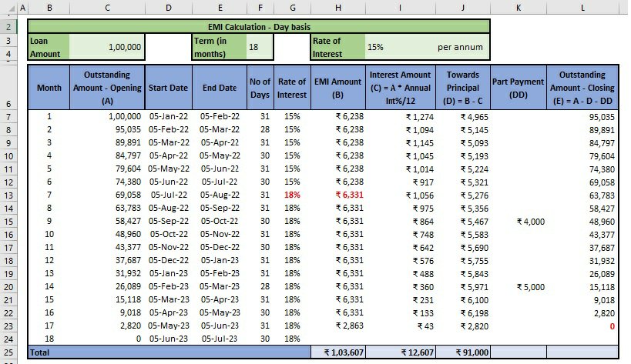Select column B header

[49, 8]
